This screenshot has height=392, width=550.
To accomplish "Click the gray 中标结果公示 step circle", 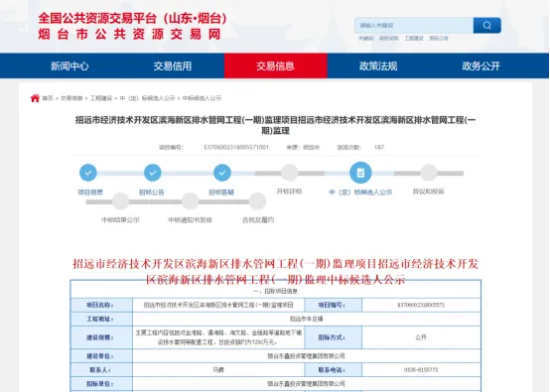I will [120, 201].
